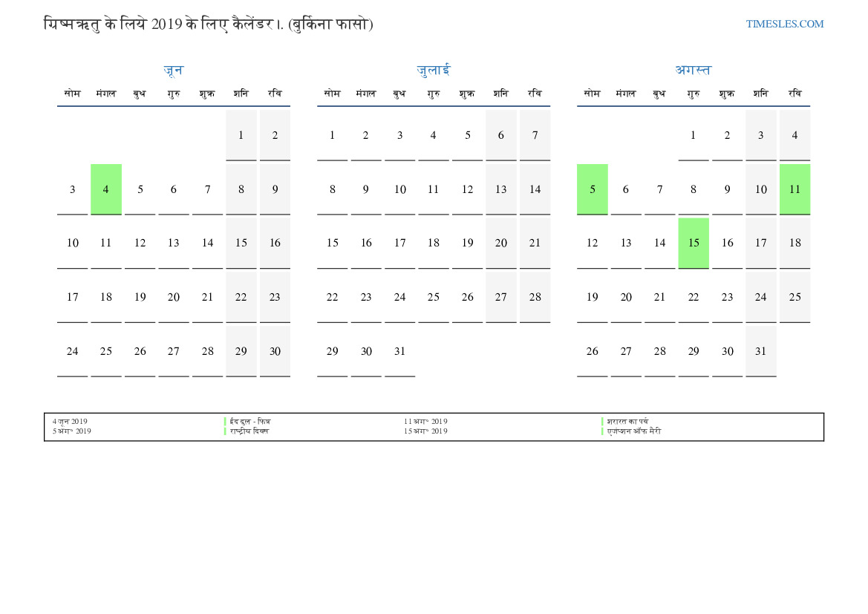Click date 20 in the June calendar
This screenshot has width=868, height=614.
tap(173, 297)
